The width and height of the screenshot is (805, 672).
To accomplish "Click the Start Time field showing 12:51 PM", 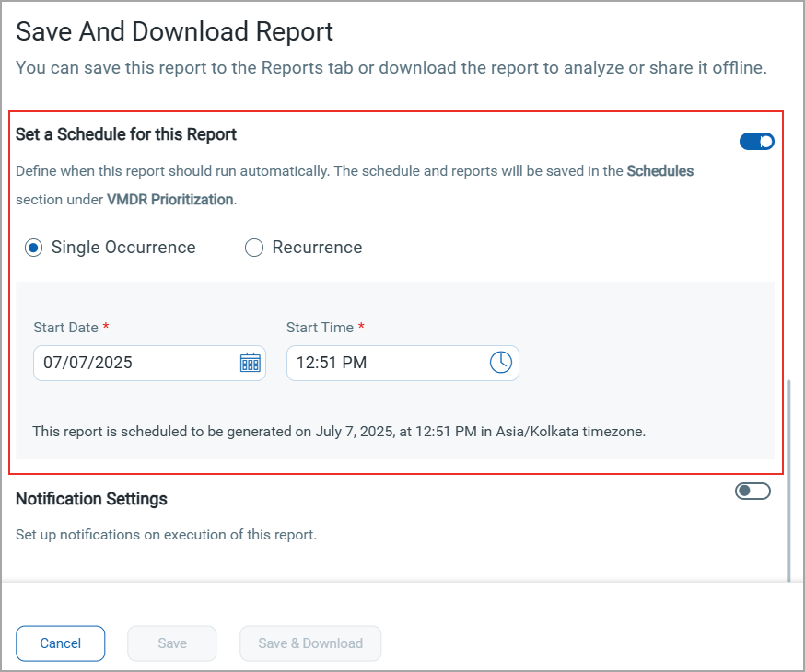I will click(x=402, y=364).
